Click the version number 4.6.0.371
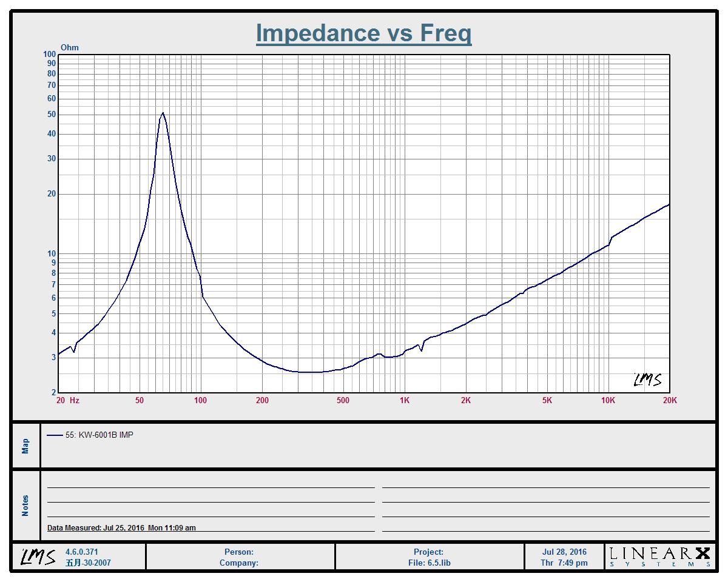This screenshot has height=582, width=728. point(81,552)
